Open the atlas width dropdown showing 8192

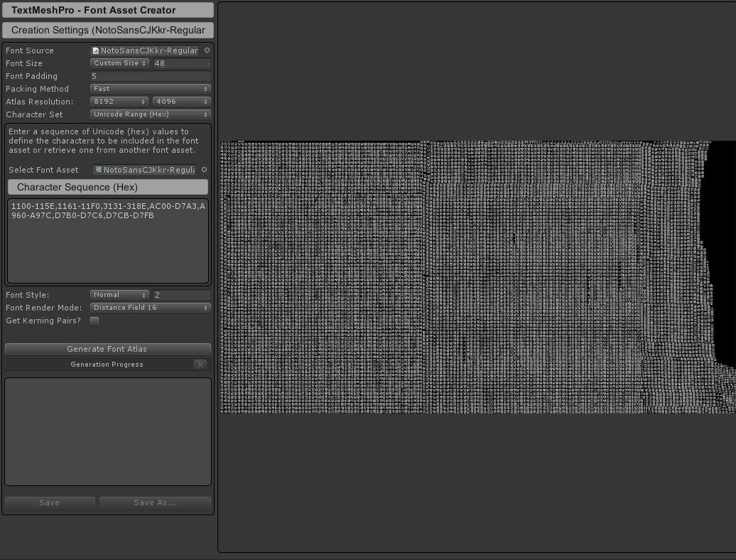[119, 102]
